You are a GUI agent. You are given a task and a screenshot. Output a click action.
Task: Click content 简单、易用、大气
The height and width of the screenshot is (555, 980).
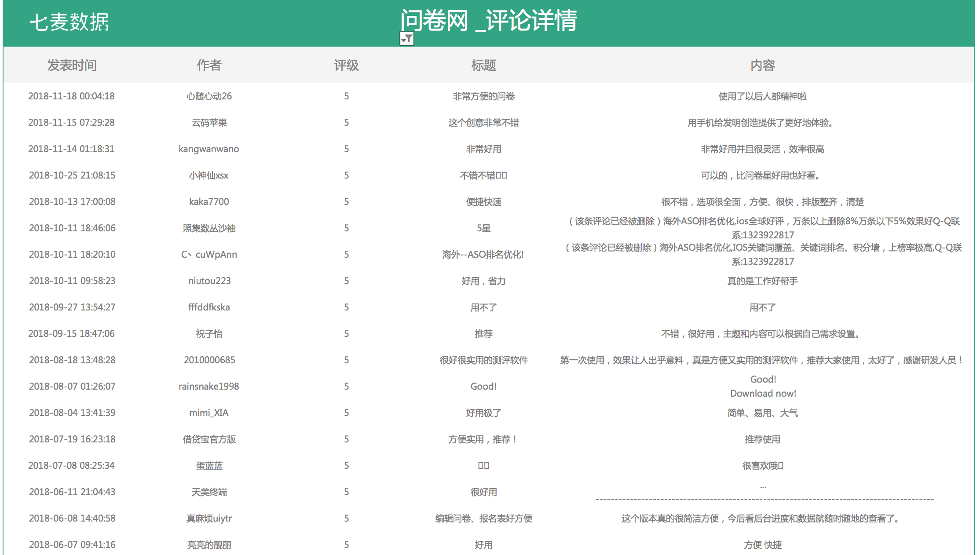763,413
